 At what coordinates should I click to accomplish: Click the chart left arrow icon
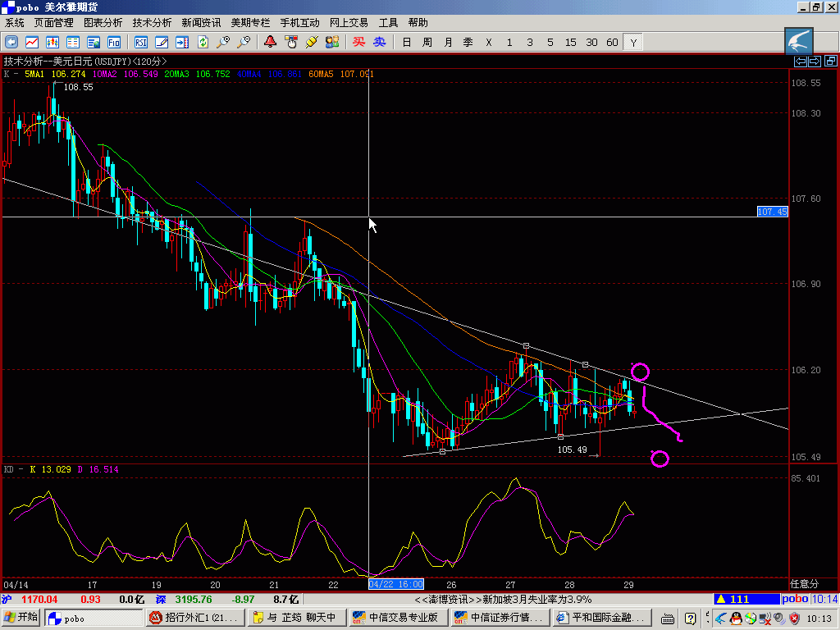[800, 61]
